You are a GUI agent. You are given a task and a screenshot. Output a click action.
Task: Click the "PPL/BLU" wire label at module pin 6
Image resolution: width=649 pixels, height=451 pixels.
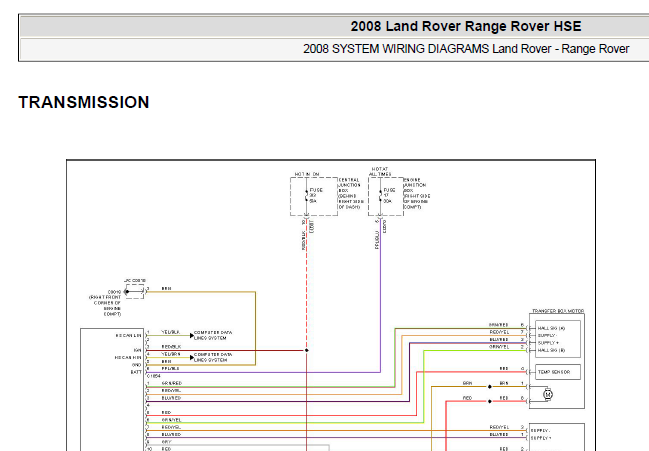(x=171, y=368)
